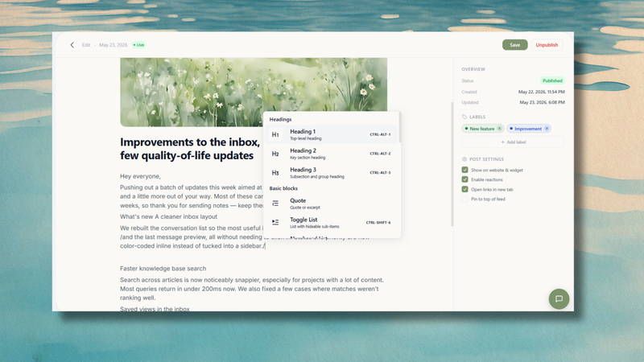Choose Heading 2 from block menu
This screenshot has width=644, height=362.
[332, 154]
